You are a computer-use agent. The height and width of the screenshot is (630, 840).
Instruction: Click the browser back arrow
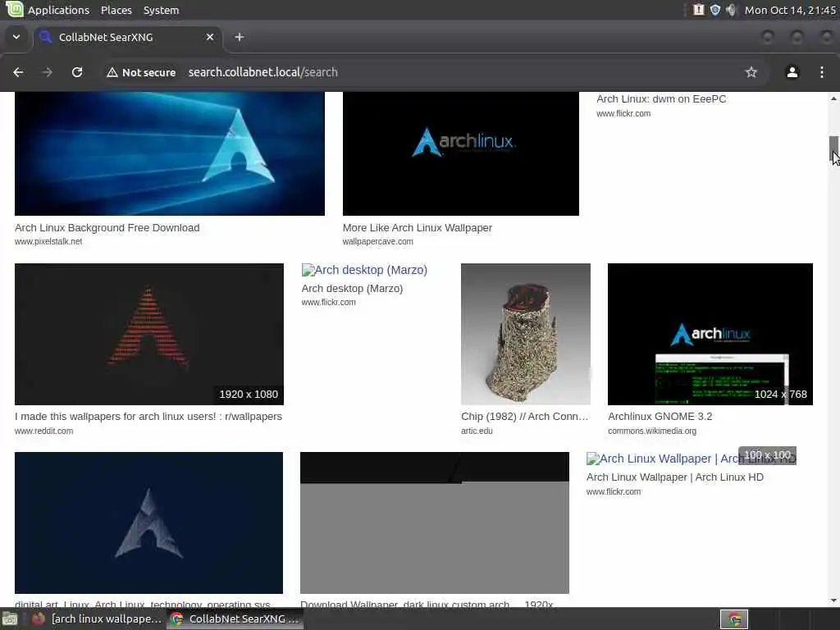pyautogui.click(x=18, y=72)
